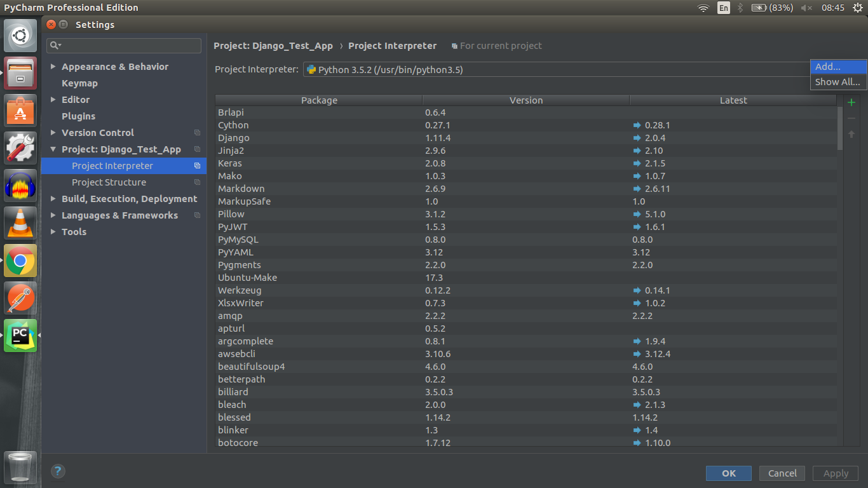
Task: Click the settings search input field
Action: pyautogui.click(x=124, y=45)
